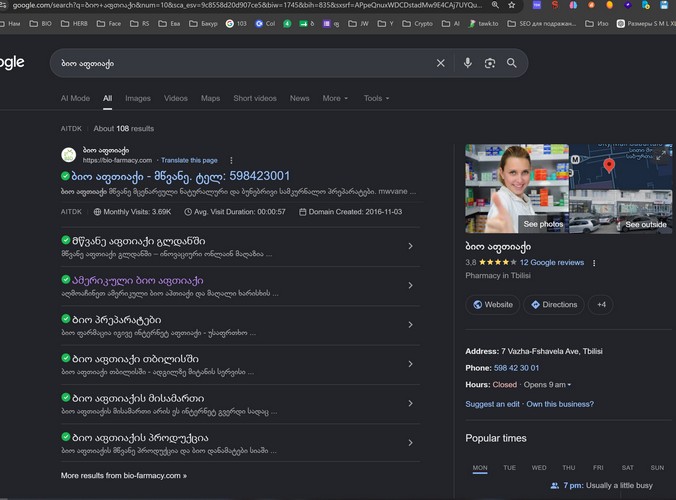Open More results from bio-farmacy.com
Image resolution: width=676 pixels, height=500 pixels.
pos(124,475)
